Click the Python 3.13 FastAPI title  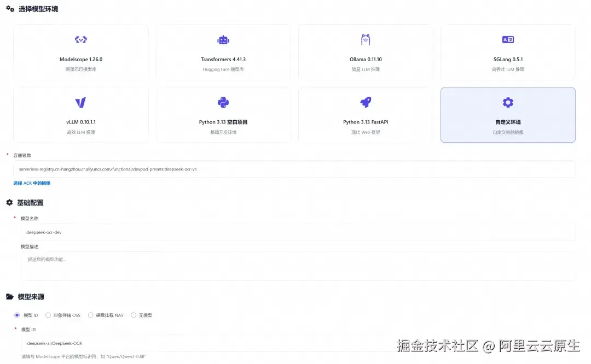coord(366,122)
